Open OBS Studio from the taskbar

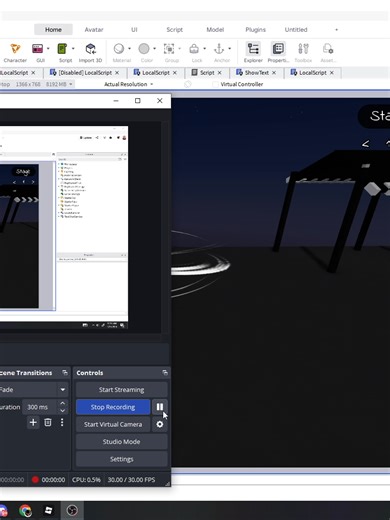(x=72, y=510)
